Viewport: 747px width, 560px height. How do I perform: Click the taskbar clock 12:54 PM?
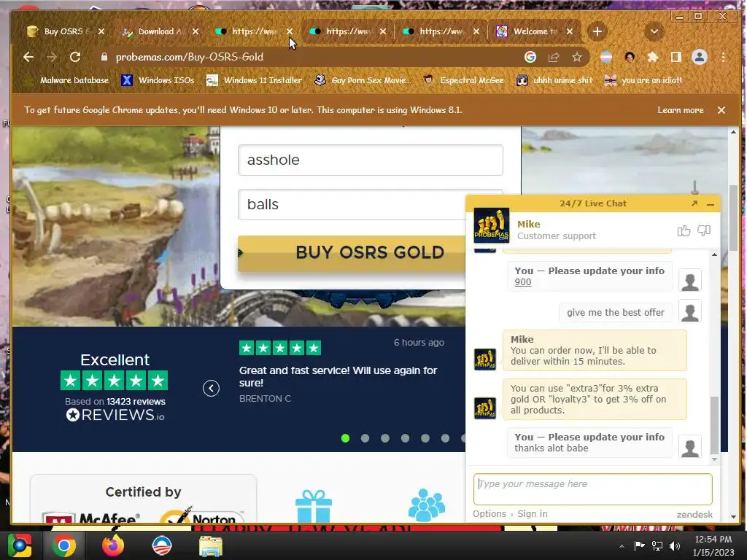pyautogui.click(x=713, y=540)
